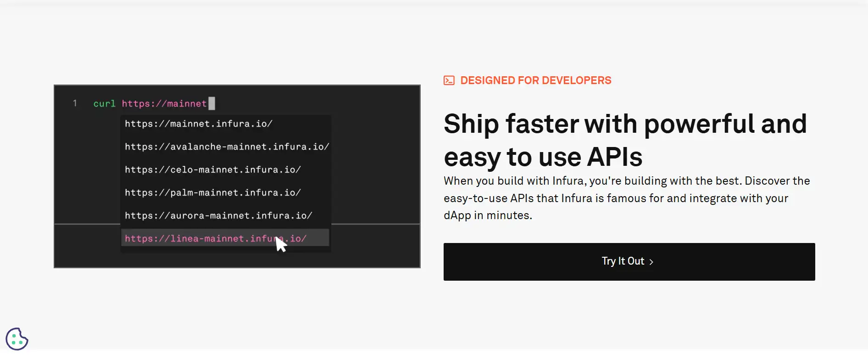This screenshot has height=356, width=868.
Task: Click the terminal icon beside Designed for Developers
Action: point(449,80)
